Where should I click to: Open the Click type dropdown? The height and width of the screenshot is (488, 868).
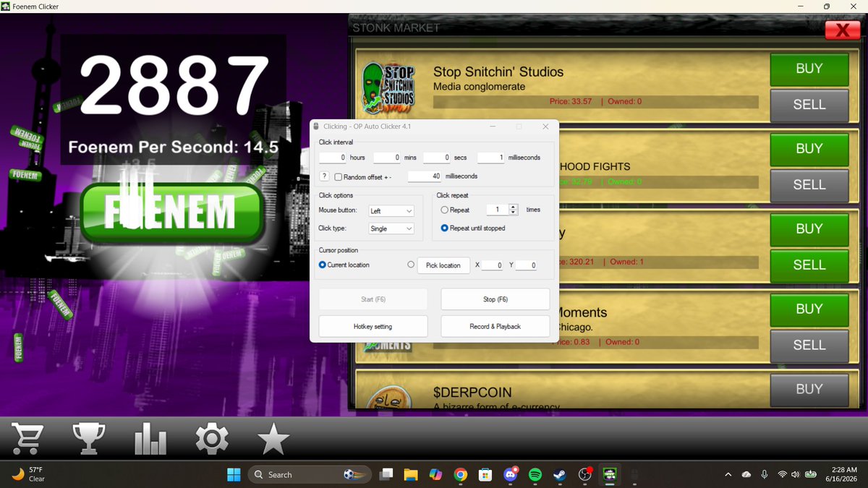click(391, 228)
